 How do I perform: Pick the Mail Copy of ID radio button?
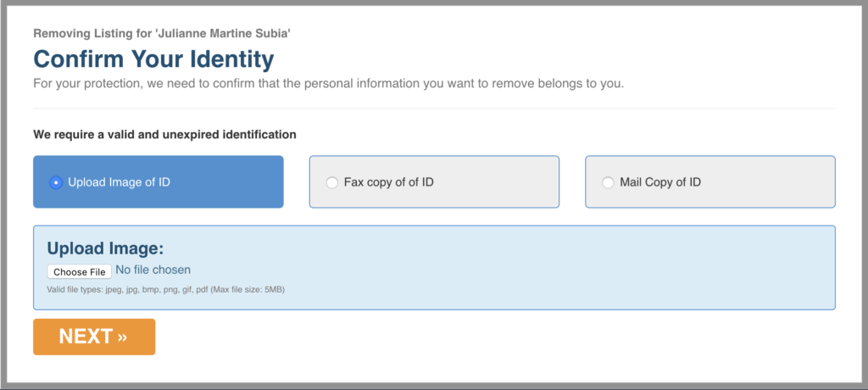tap(607, 181)
